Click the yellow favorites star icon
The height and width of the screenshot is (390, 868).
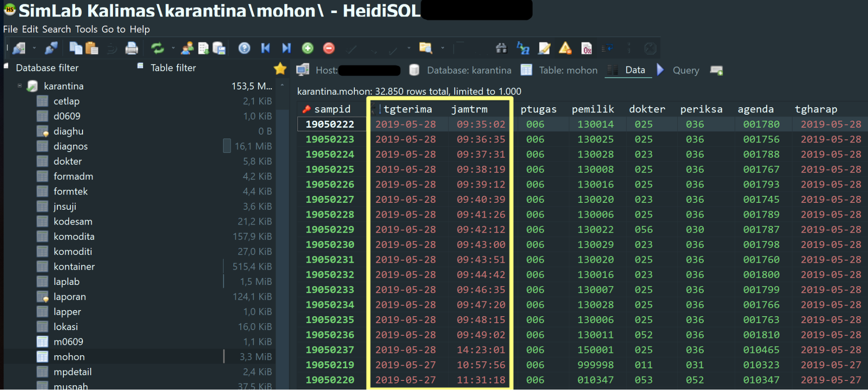pos(280,69)
